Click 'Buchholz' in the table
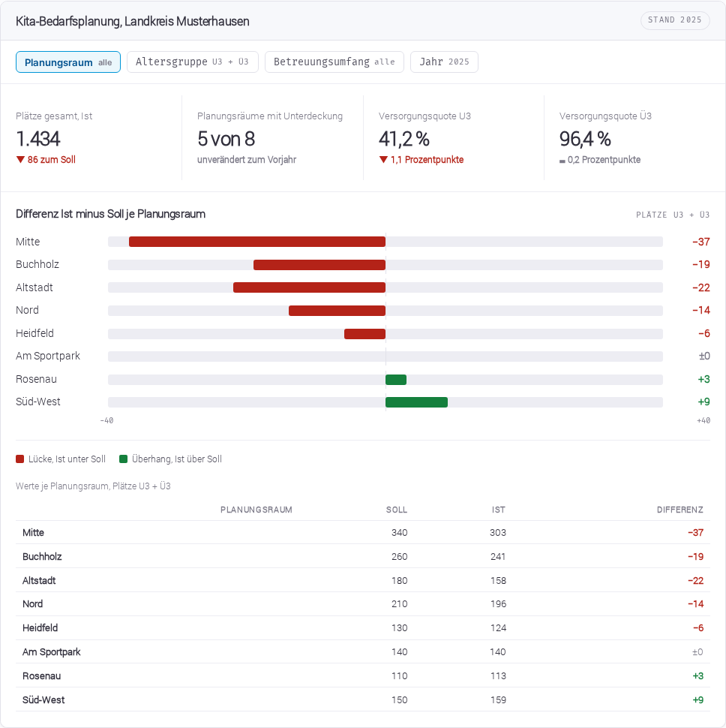 pos(42,557)
